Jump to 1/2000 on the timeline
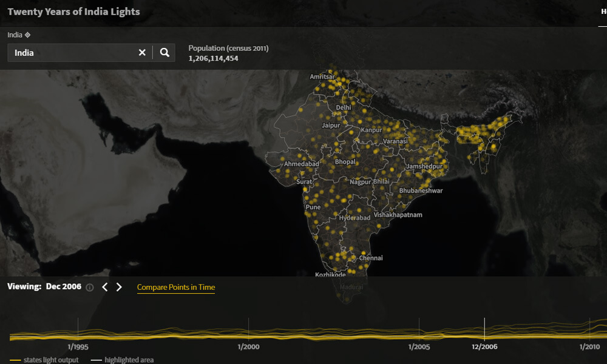This screenshot has height=364, width=607. pos(249,347)
